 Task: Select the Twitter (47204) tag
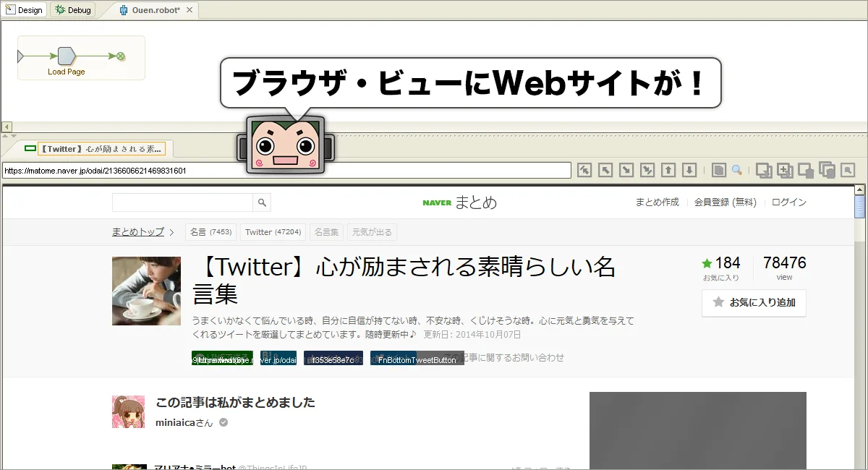pos(273,232)
